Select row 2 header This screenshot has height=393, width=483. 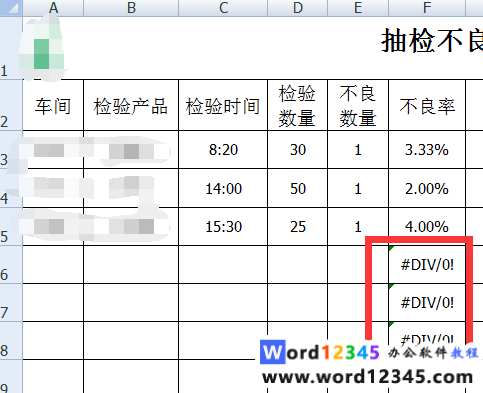(x=11, y=105)
